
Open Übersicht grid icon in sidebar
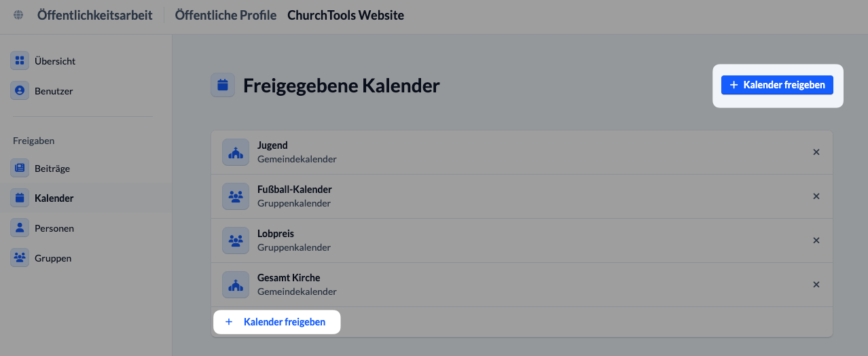click(20, 61)
